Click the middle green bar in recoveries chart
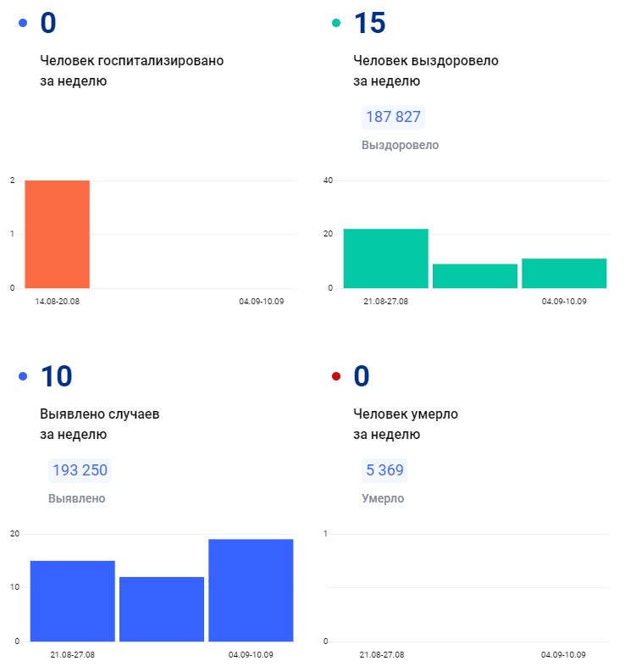 [474, 275]
